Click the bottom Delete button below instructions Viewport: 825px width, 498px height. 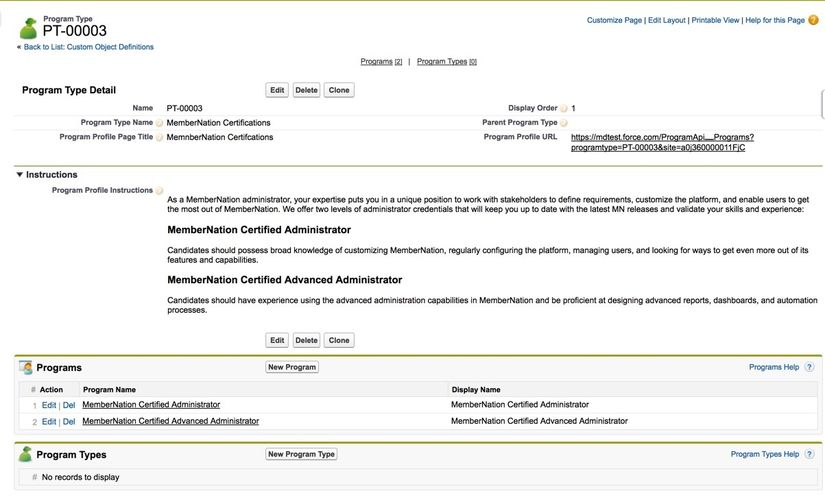(306, 340)
